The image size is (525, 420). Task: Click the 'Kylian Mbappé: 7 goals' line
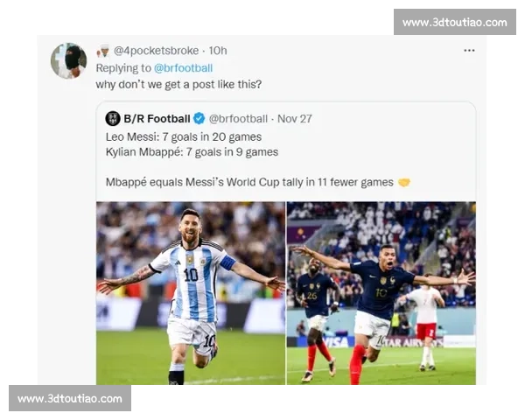point(192,152)
